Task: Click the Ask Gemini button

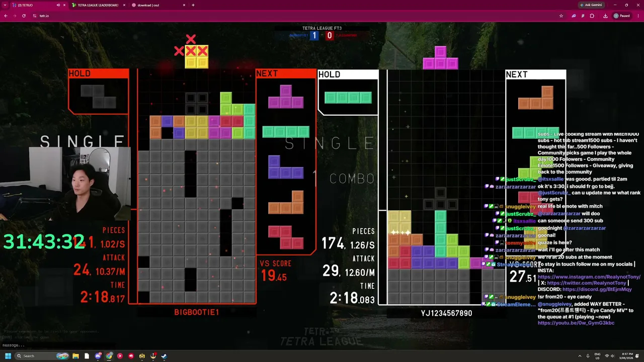Action: 591,5
